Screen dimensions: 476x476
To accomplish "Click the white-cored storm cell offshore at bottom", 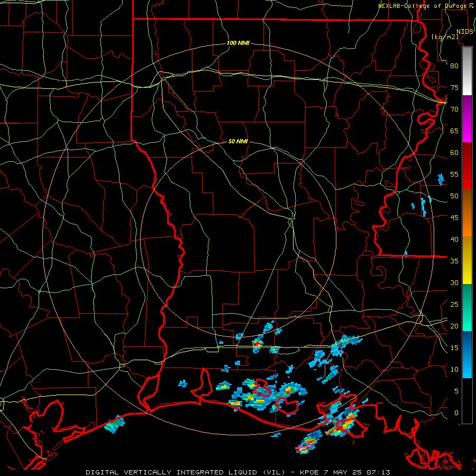I will 308,443.
